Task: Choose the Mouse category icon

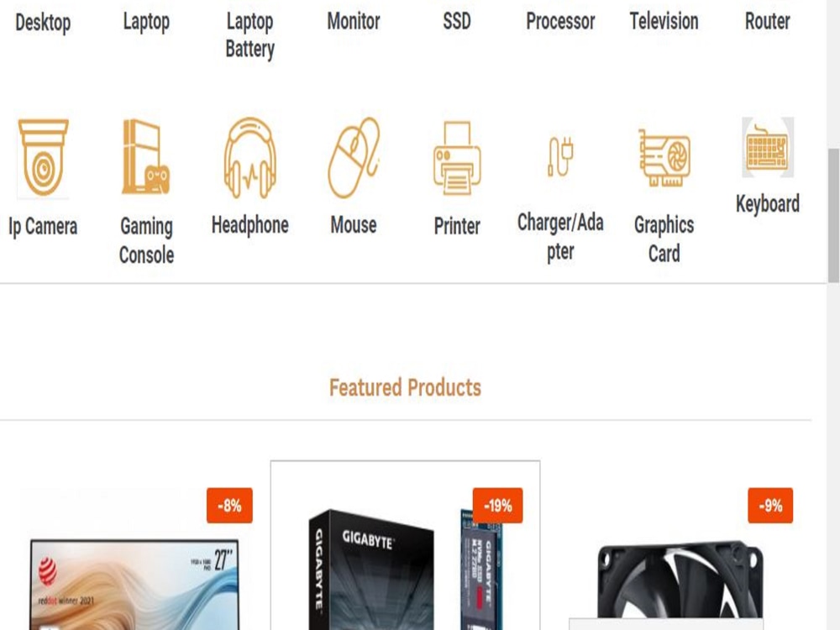Action: tap(354, 158)
